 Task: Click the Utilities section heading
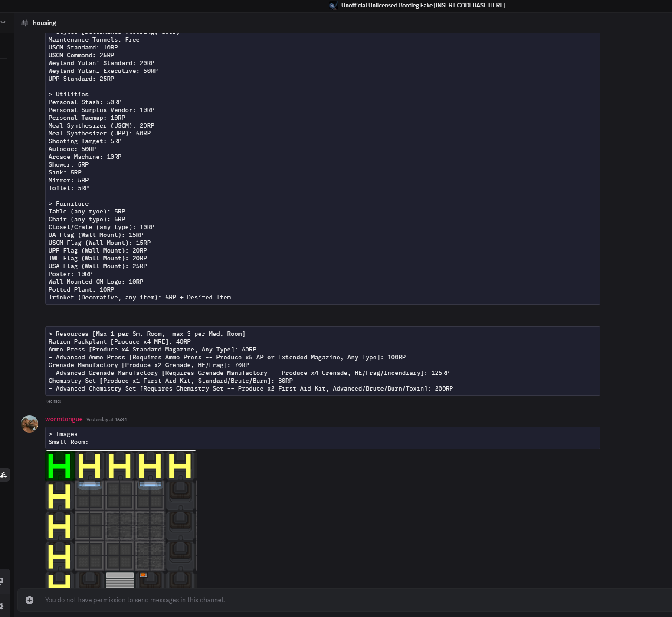pos(72,95)
